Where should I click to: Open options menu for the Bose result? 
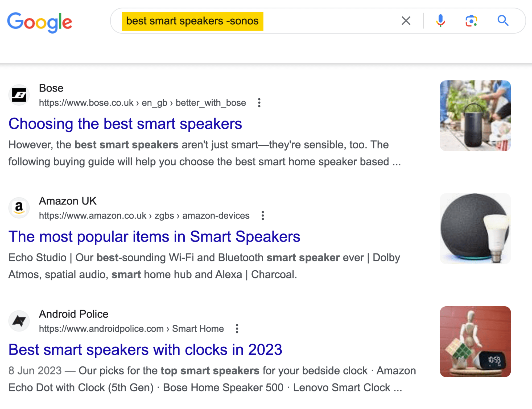click(259, 103)
